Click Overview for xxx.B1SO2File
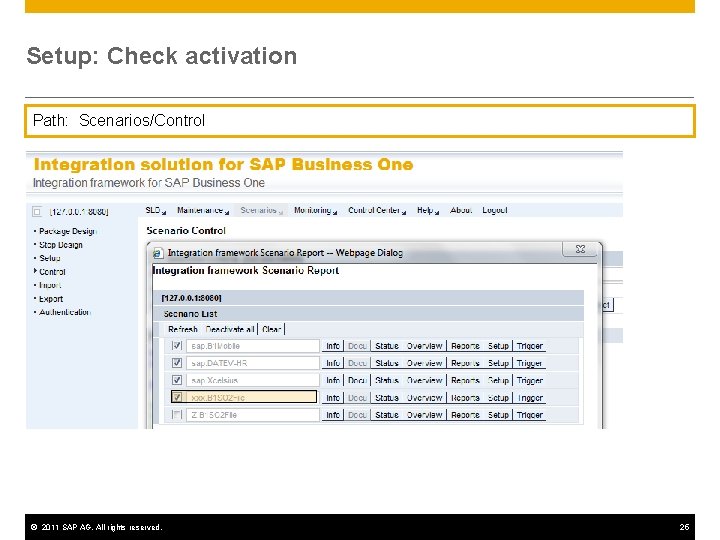The width and height of the screenshot is (720, 540). (424, 398)
